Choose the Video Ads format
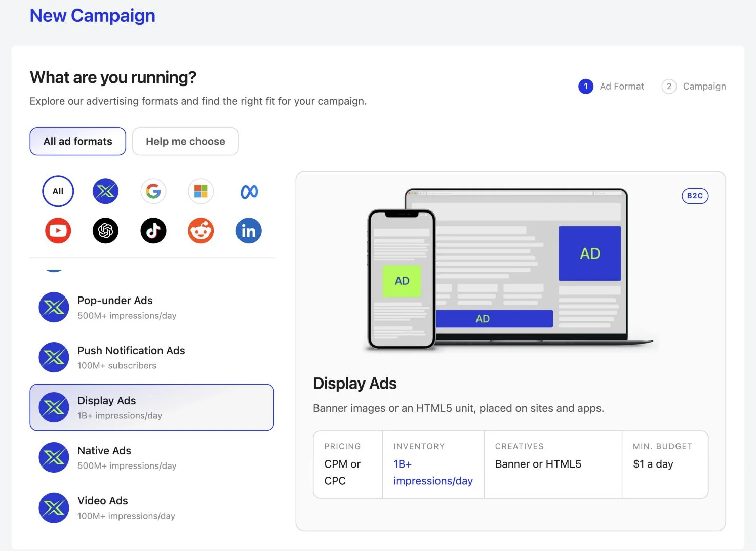The image size is (756, 551). point(152,507)
